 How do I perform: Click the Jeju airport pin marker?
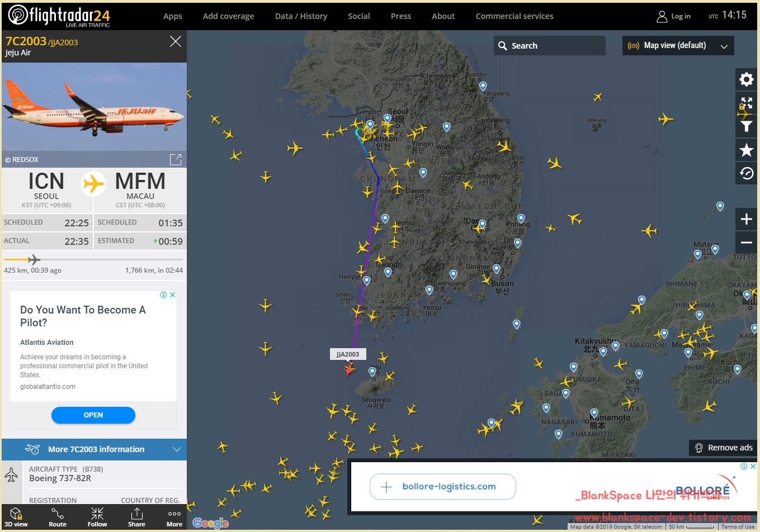point(372,372)
